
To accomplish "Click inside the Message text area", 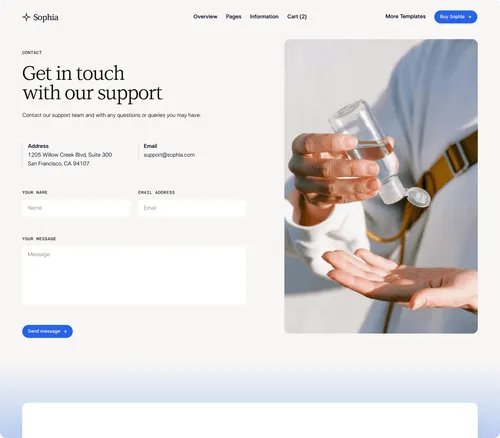I will [x=134, y=275].
